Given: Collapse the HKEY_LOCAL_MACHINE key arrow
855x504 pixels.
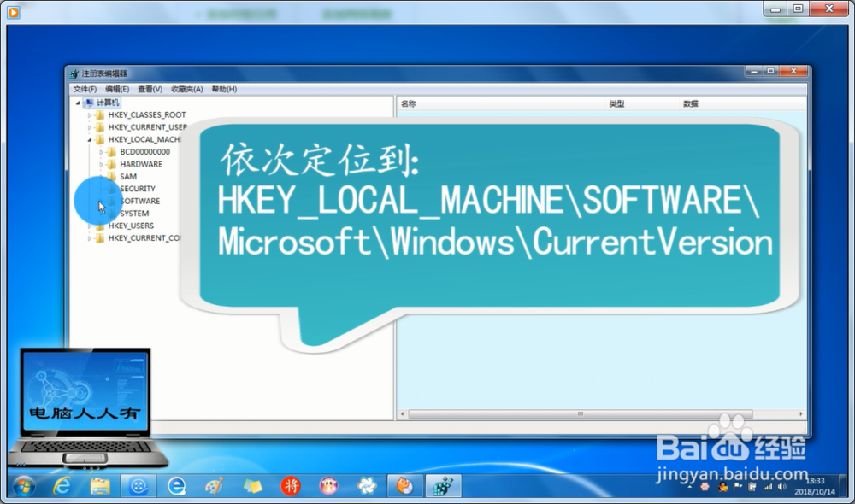Looking at the screenshot, I should [90, 139].
